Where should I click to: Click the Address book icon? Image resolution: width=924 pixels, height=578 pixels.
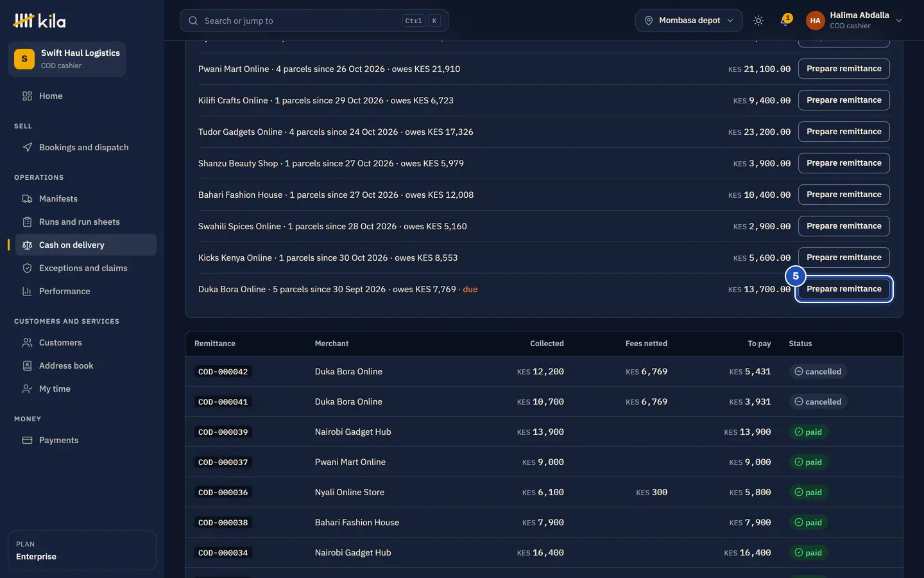pyautogui.click(x=27, y=366)
